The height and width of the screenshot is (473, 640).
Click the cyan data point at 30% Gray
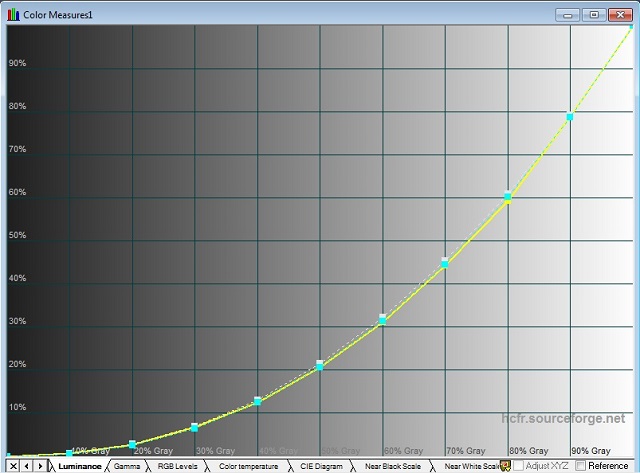tap(194, 428)
